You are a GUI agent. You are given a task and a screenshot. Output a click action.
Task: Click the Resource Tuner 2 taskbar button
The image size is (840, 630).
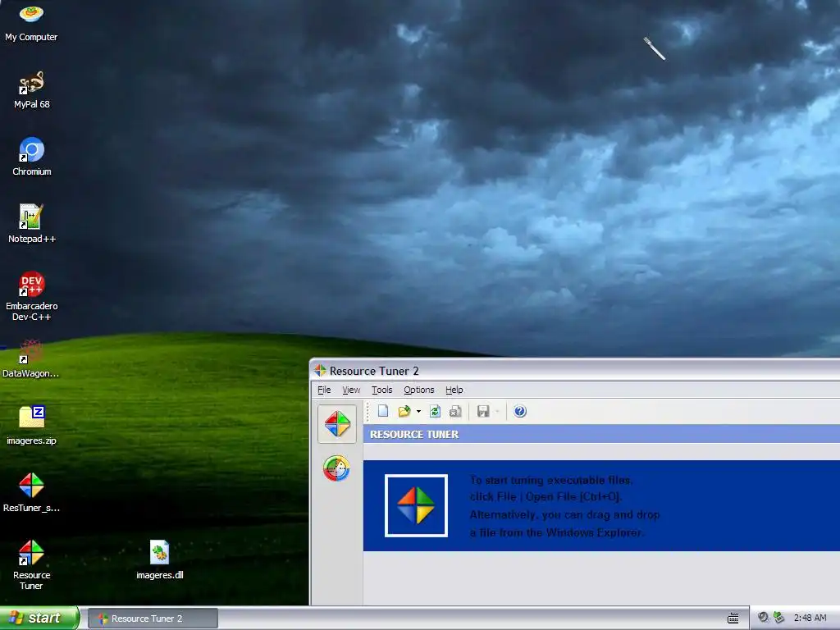pos(153,619)
